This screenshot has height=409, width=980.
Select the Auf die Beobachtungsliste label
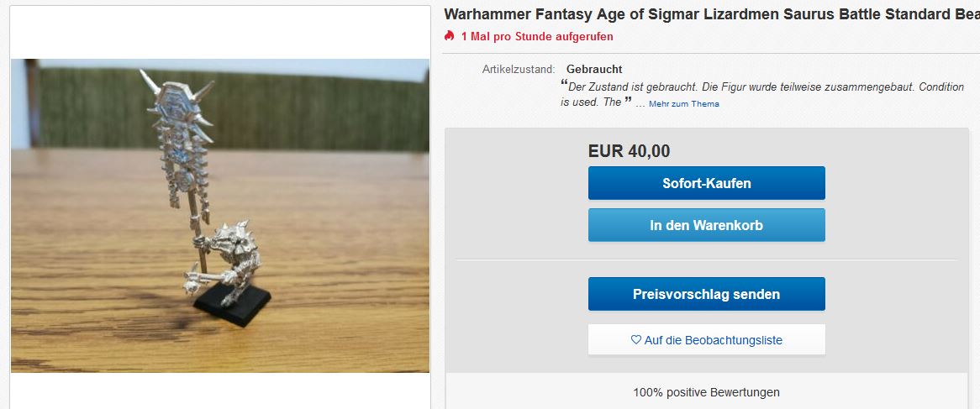pyautogui.click(x=713, y=340)
